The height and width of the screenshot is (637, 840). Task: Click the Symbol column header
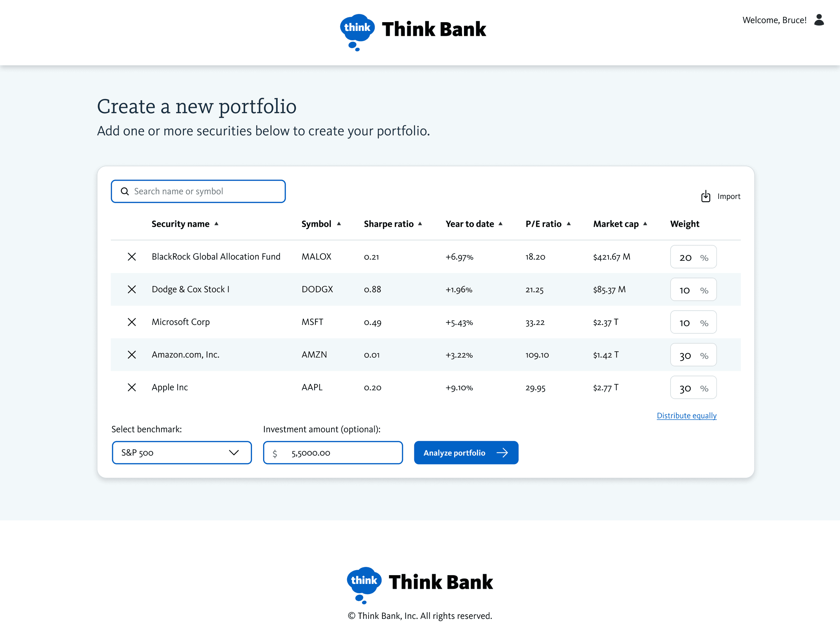(x=316, y=224)
